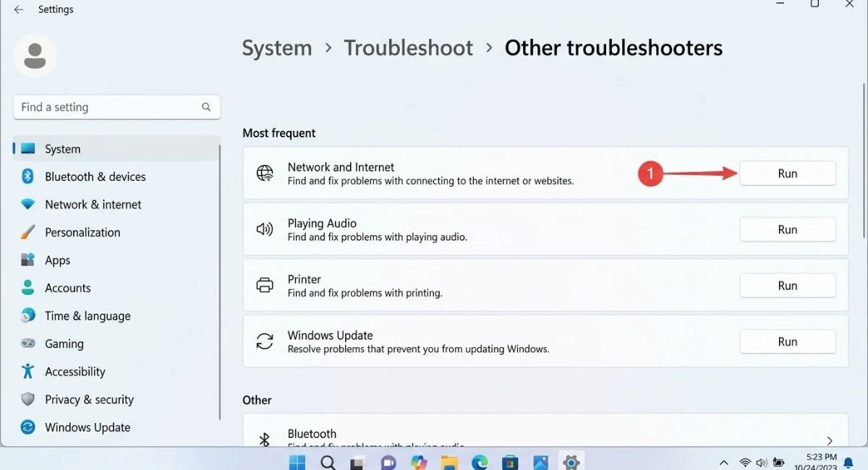Image resolution: width=868 pixels, height=470 pixels.
Task: Click the Other section heading
Action: [257, 400]
